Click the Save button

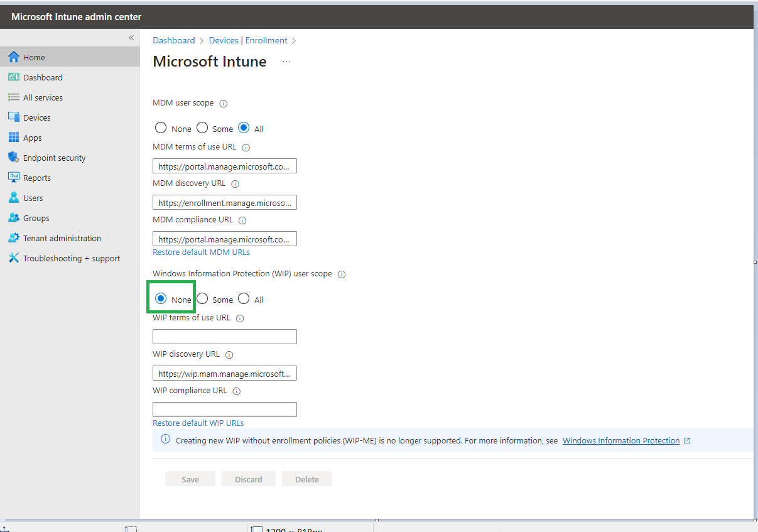[x=190, y=479]
